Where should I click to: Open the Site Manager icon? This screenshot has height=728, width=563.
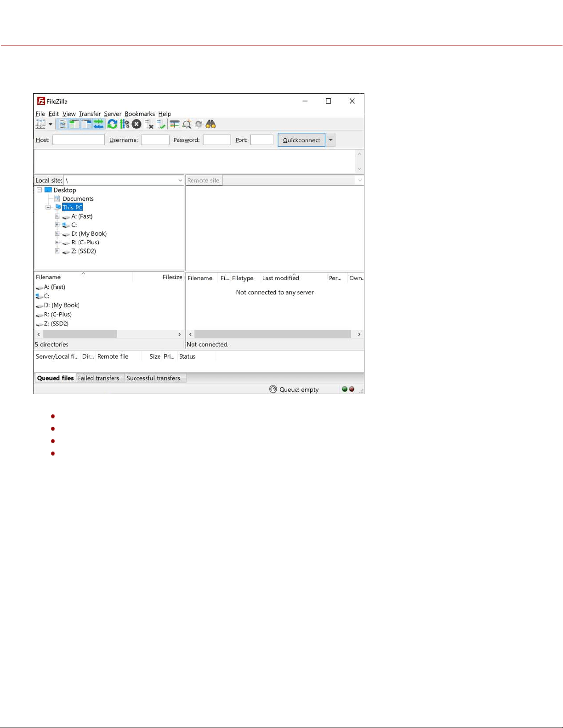point(41,124)
